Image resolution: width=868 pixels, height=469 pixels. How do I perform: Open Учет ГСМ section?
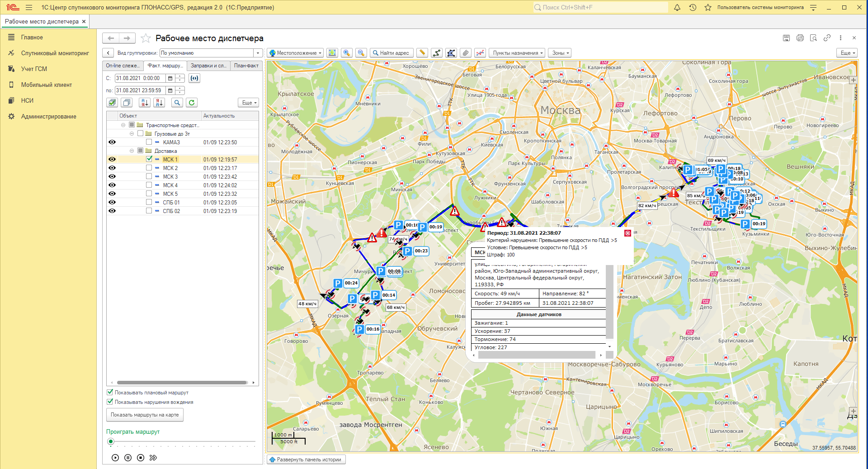click(34, 69)
